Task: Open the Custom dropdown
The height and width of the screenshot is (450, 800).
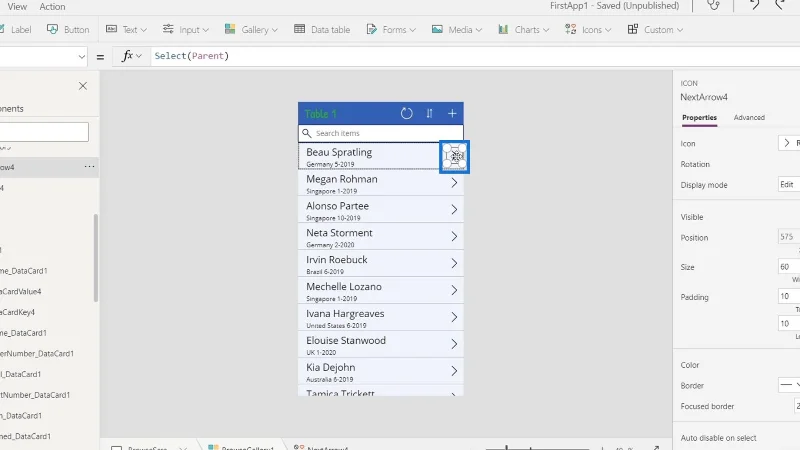Action: click(x=655, y=30)
